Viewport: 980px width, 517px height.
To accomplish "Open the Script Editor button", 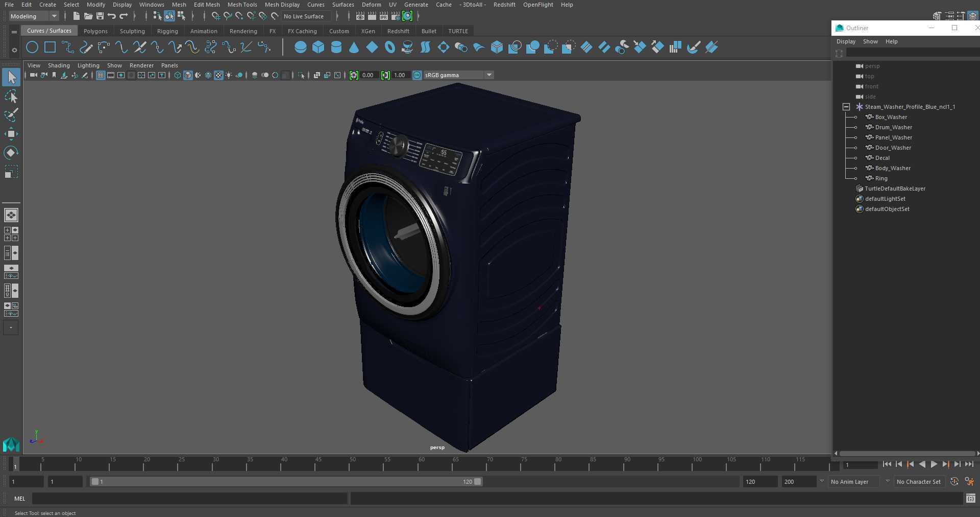I will [x=970, y=499].
